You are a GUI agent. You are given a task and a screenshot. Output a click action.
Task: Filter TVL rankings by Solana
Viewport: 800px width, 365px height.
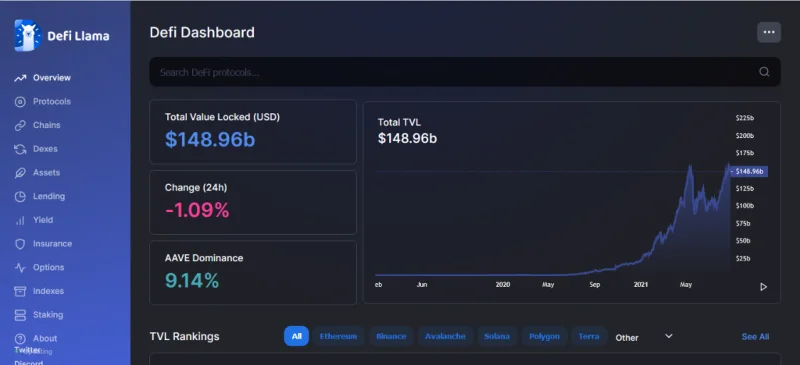coord(497,336)
